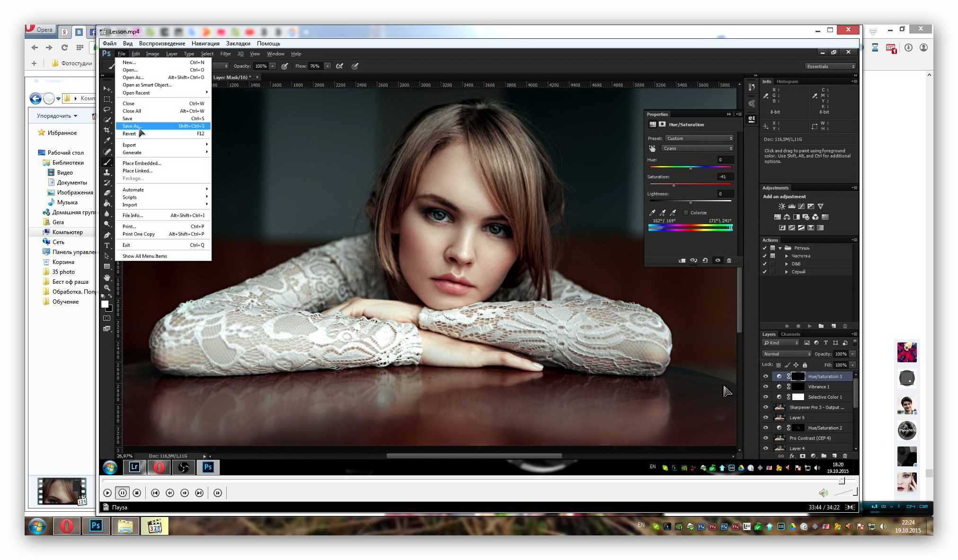958x560 pixels.
Task: Click the video player volume slider
Action: coord(846,493)
